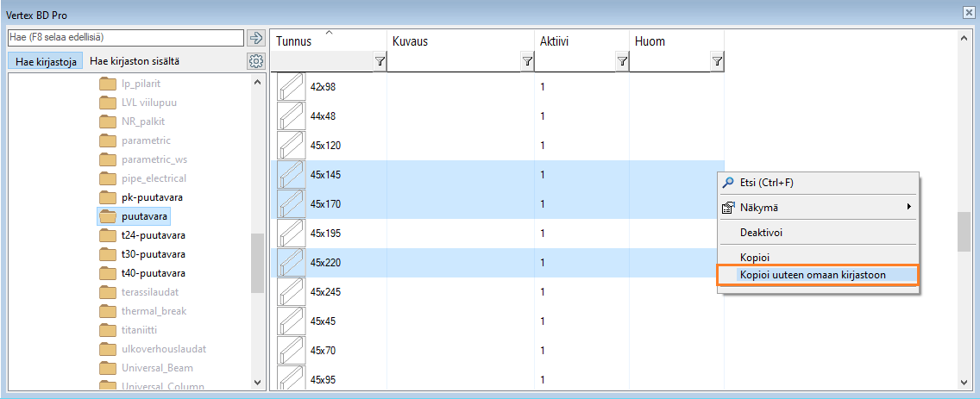Select the puutavara folder icon
This screenshot has height=399, width=980.
tap(108, 216)
